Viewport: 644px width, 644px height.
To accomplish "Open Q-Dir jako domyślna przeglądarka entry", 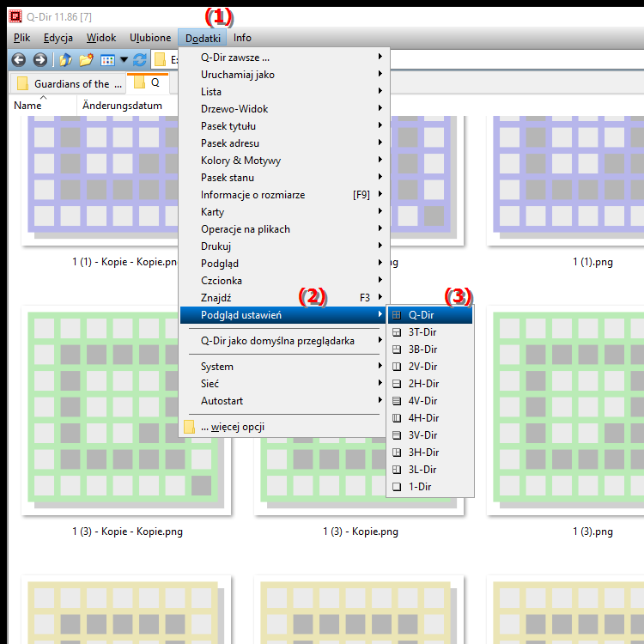I will 284,341.
